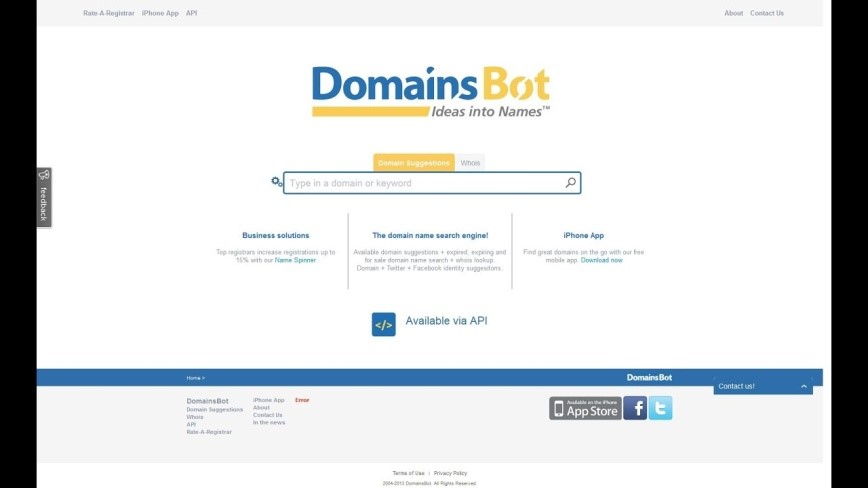868x488 pixels.
Task: Open the footer Rate-A-Registrar link
Action: pos(209,432)
